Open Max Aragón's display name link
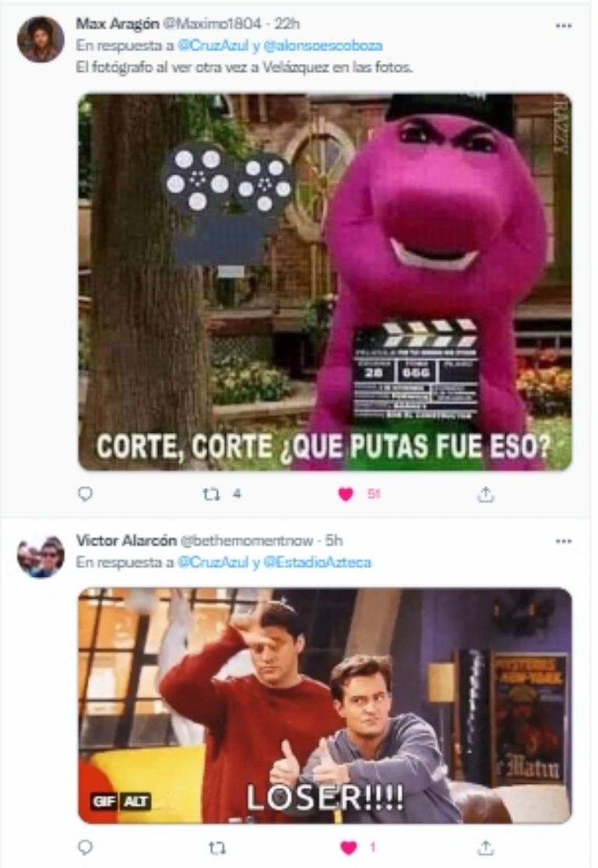The width and height of the screenshot is (598, 868). click(x=118, y=23)
